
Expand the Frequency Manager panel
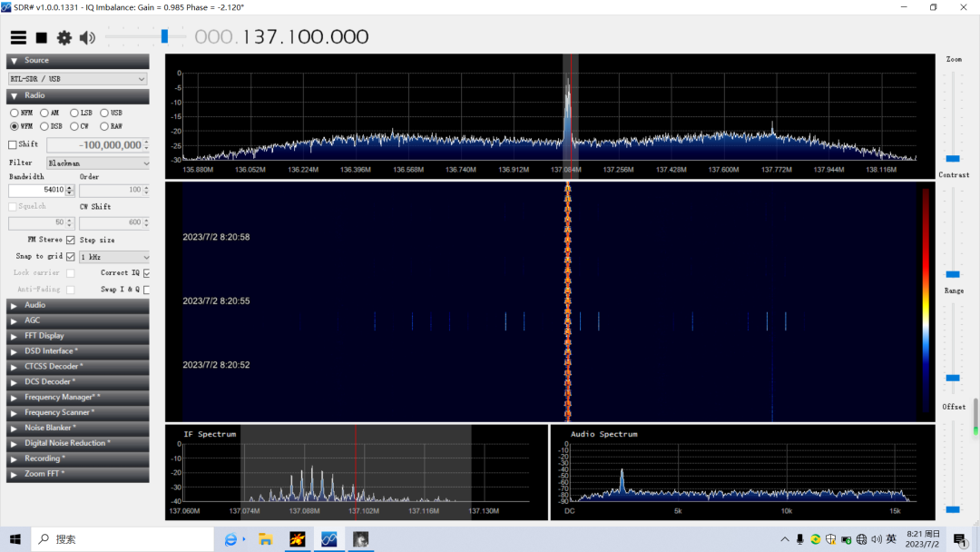[x=77, y=397]
